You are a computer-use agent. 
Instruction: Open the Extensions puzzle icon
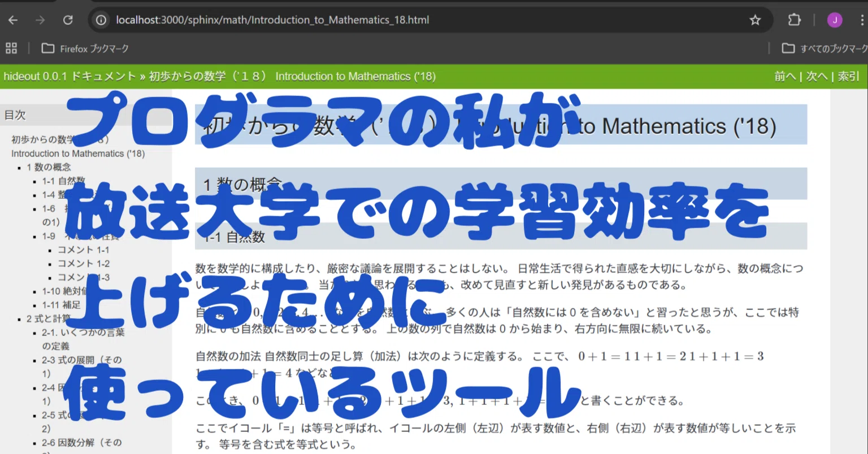pos(794,20)
